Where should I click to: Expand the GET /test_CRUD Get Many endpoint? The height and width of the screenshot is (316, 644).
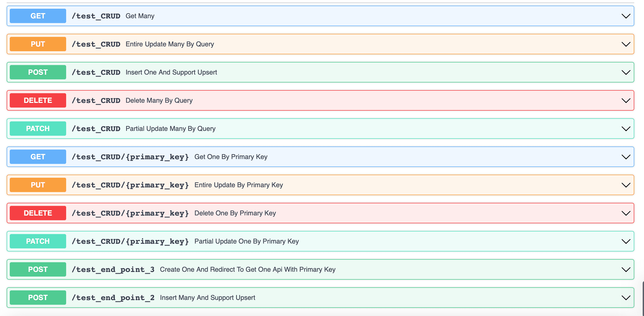tap(626, 16)
